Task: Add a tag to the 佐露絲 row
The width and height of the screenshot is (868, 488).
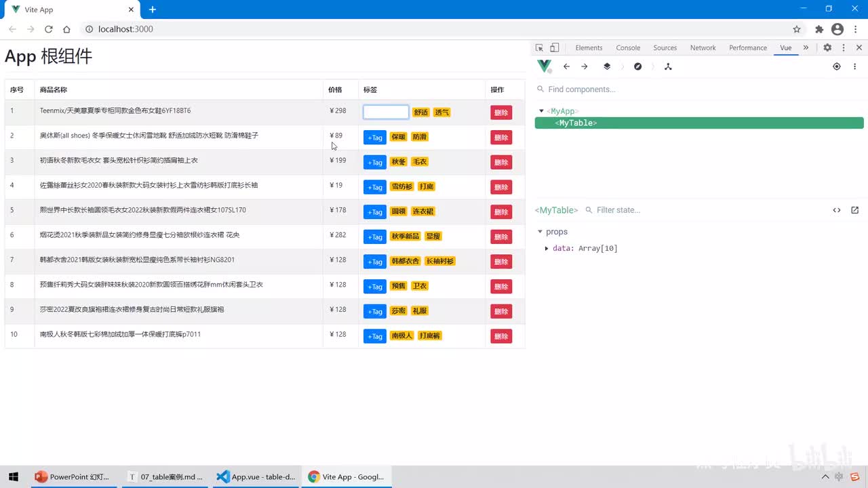Action: point(375,187)
